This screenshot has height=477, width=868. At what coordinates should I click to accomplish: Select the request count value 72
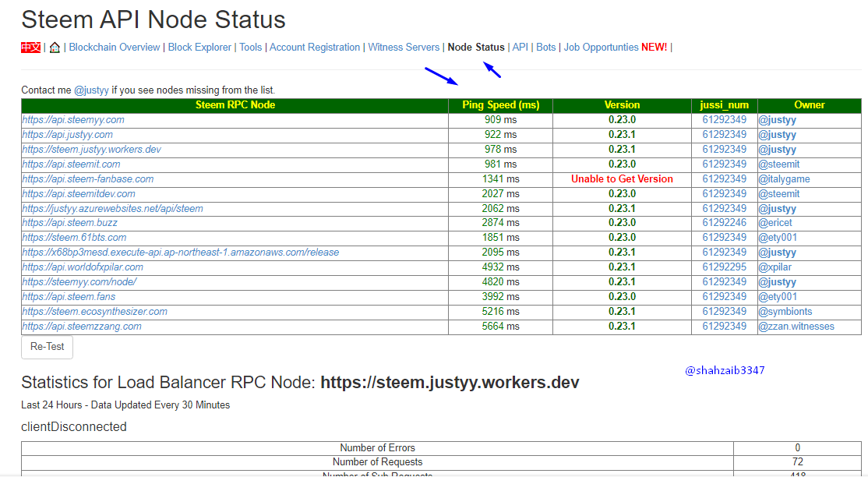797,462
